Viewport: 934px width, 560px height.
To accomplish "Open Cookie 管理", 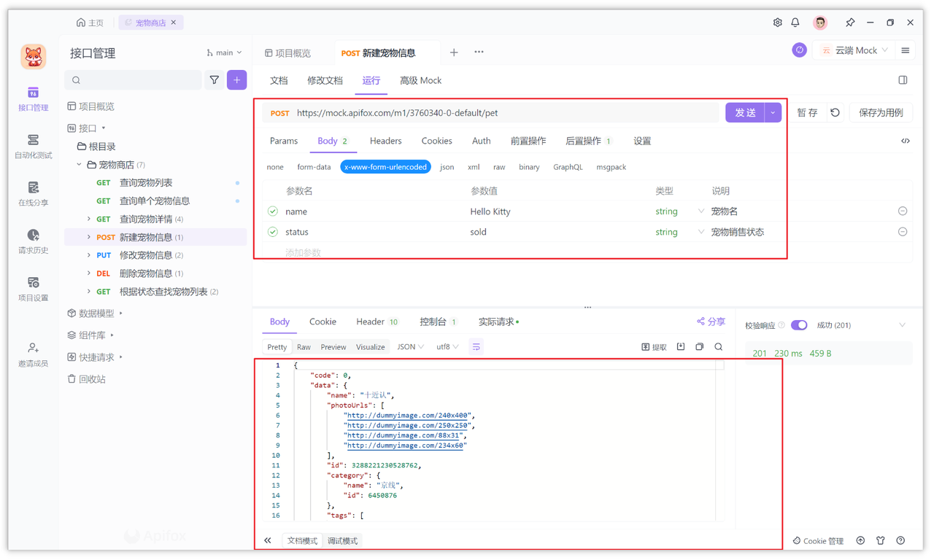I will coord(818,541).
